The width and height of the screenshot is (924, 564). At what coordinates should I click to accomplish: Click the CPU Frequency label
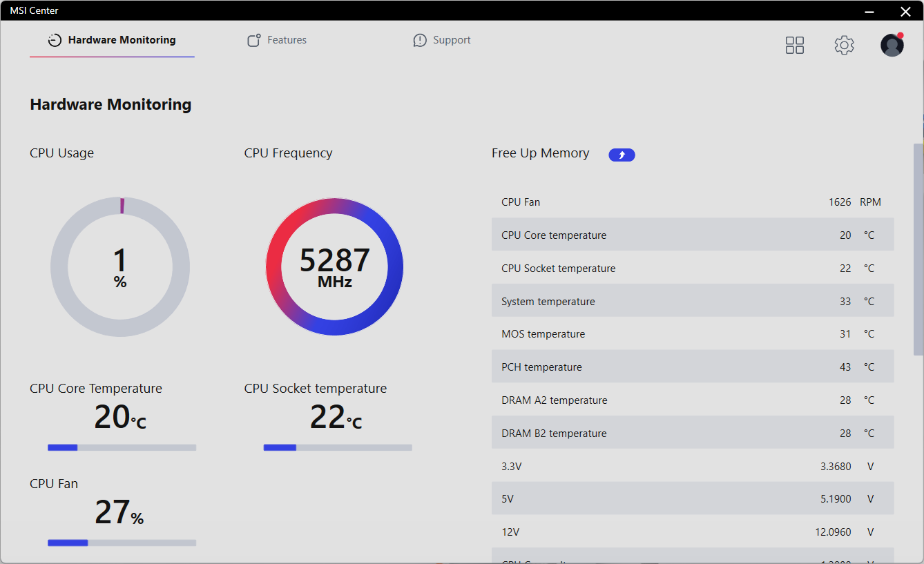(288, 153)
